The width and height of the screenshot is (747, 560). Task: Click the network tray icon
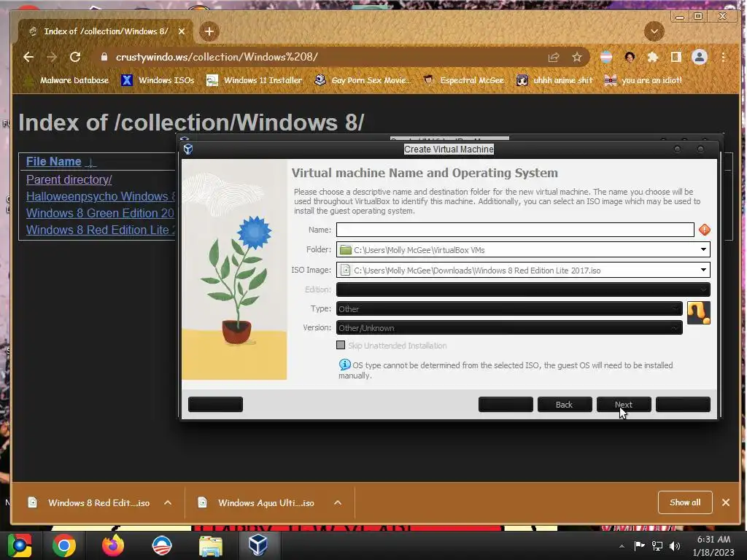point(657,545)
